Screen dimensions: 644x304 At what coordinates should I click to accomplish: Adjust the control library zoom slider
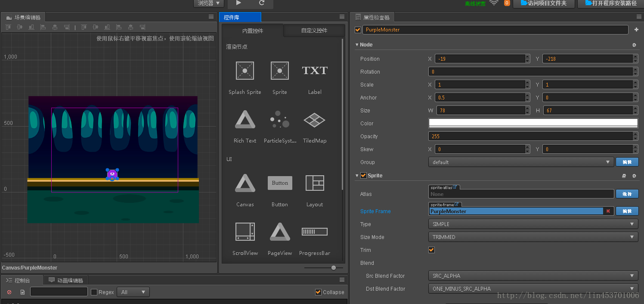(334, 268)
